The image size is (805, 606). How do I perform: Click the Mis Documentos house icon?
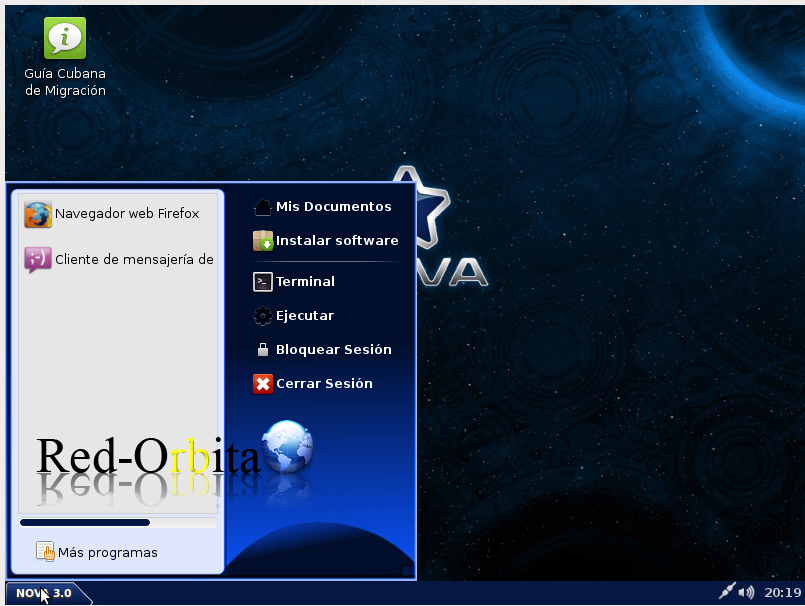point(263,207)
